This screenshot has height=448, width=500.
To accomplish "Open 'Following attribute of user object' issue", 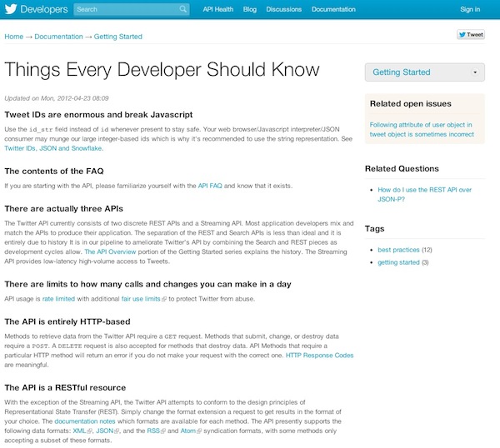I will coord(422,129).
